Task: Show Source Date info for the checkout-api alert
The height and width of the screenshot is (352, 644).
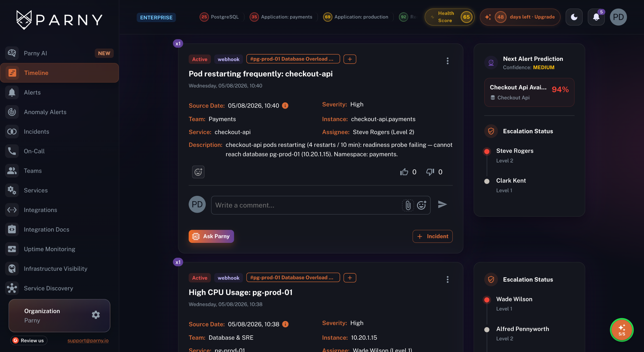Action: point(285,106)
